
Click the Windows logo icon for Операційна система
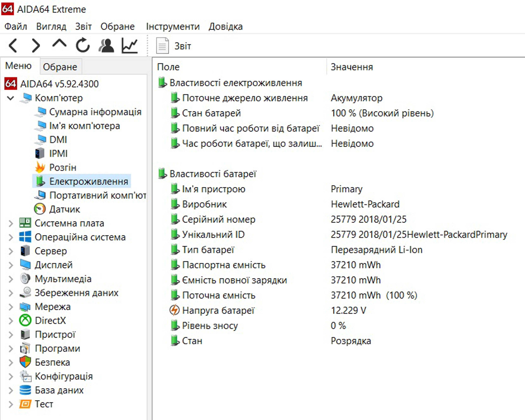click(x=25, y=237)
